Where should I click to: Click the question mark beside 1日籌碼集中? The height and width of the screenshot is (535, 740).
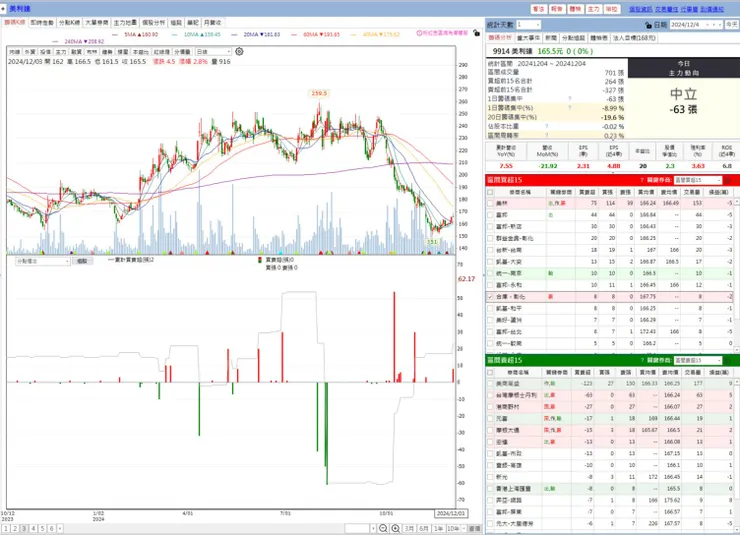pos(570,99)
